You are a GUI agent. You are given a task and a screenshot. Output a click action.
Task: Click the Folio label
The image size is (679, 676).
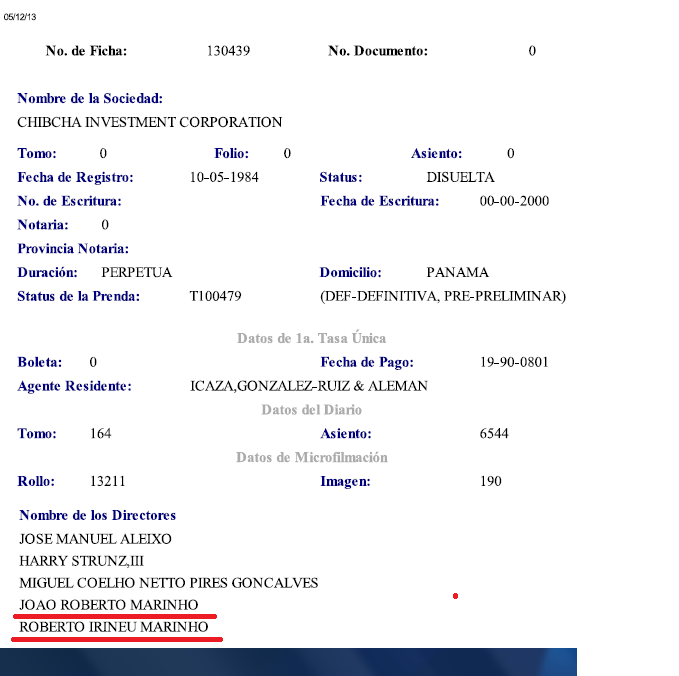232,153
